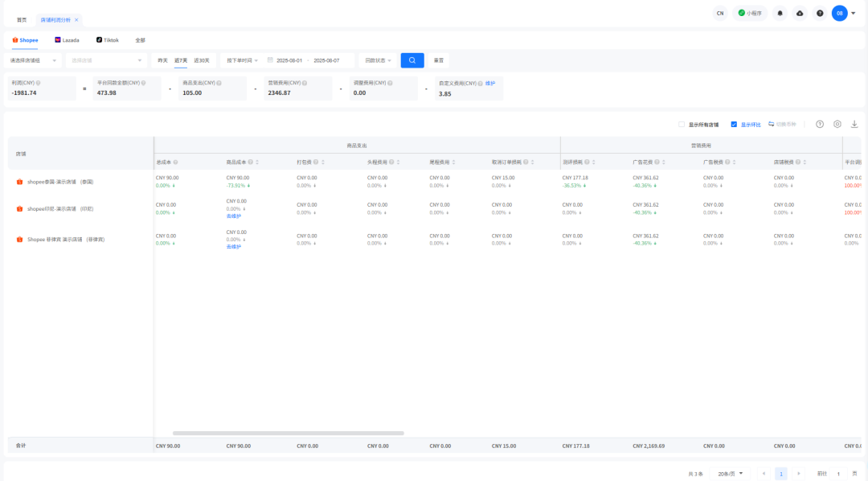Image resolution: width=868 pixels, height=481 pixels.
Task: Sort by 商品成本 column arrows
Action: tap(257, 162)
